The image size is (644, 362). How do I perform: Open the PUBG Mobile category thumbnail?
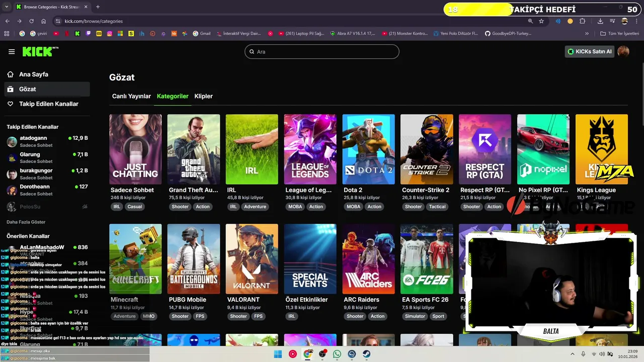point(194,259)
